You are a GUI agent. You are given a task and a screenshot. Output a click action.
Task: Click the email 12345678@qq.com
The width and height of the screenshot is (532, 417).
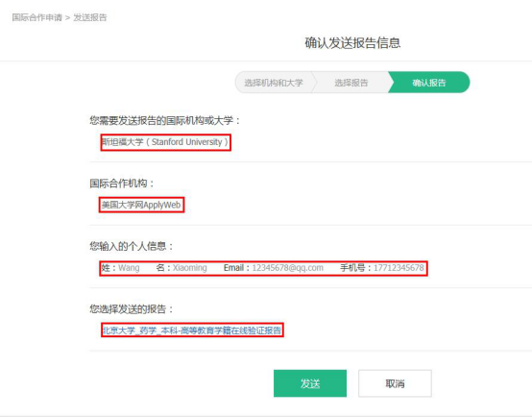(288, 268)
